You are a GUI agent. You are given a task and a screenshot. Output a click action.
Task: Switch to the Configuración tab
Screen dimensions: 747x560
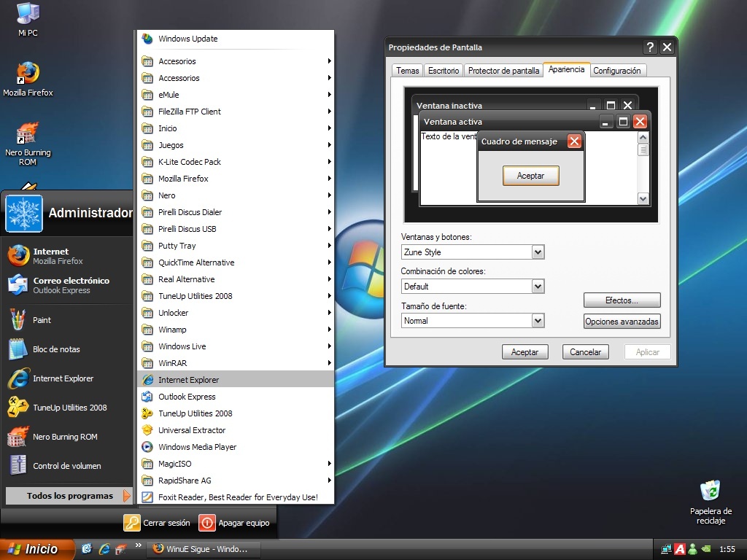(x=617, y=71)
